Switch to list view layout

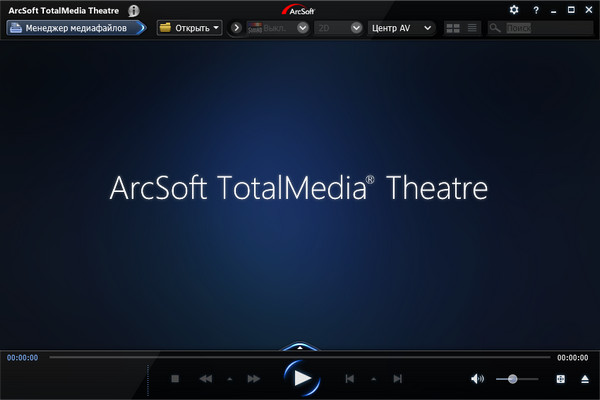click(x=472, y=28)
